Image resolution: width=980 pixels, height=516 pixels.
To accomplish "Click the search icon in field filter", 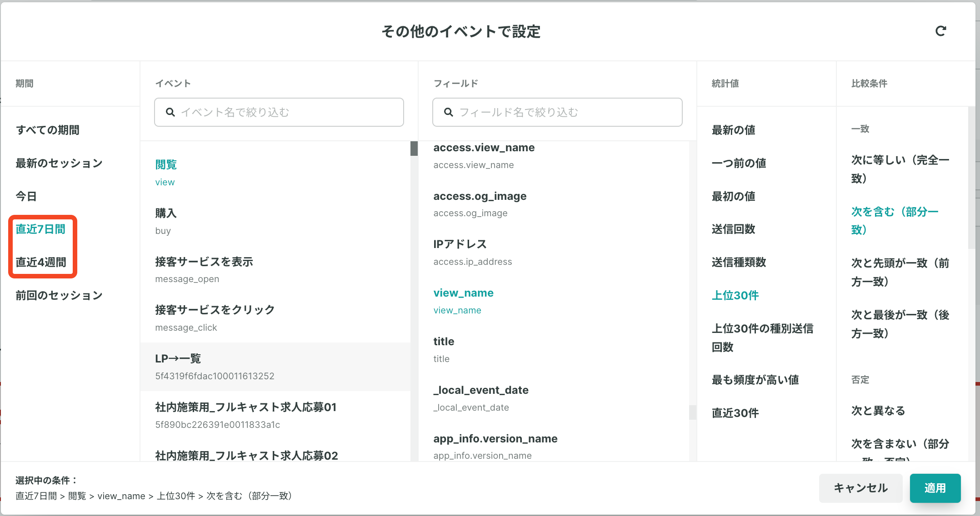I will [449, 112].
